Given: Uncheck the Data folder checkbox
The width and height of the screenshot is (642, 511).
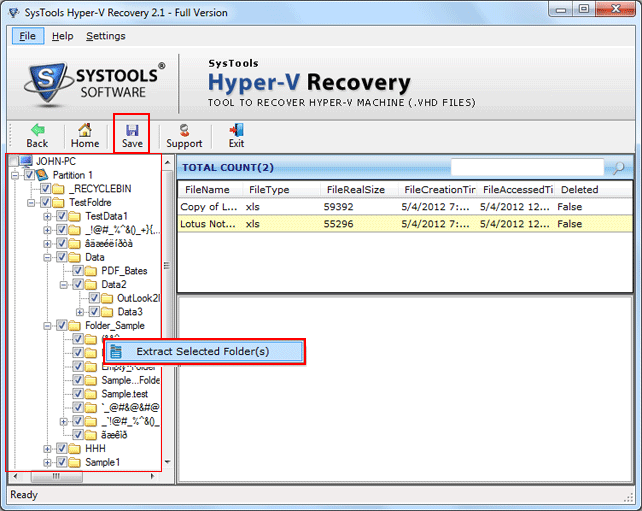Looking at the screenshot, I should (61, 257).
